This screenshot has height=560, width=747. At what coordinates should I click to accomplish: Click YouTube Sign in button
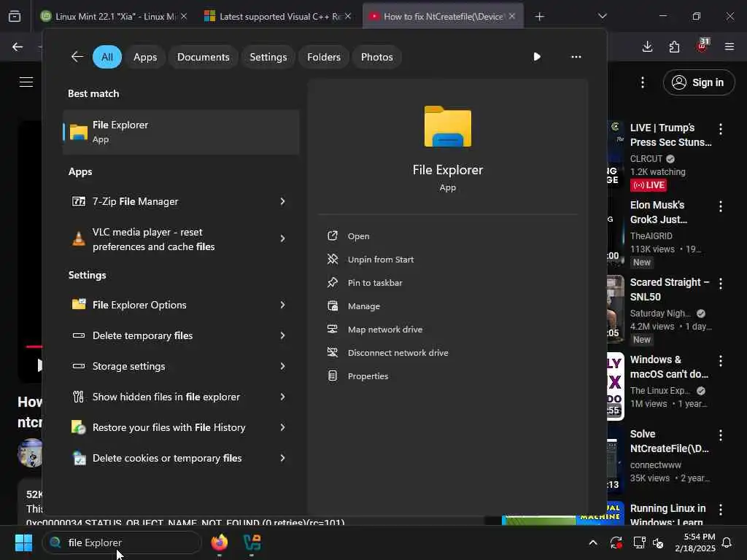(x=699, y=82)
